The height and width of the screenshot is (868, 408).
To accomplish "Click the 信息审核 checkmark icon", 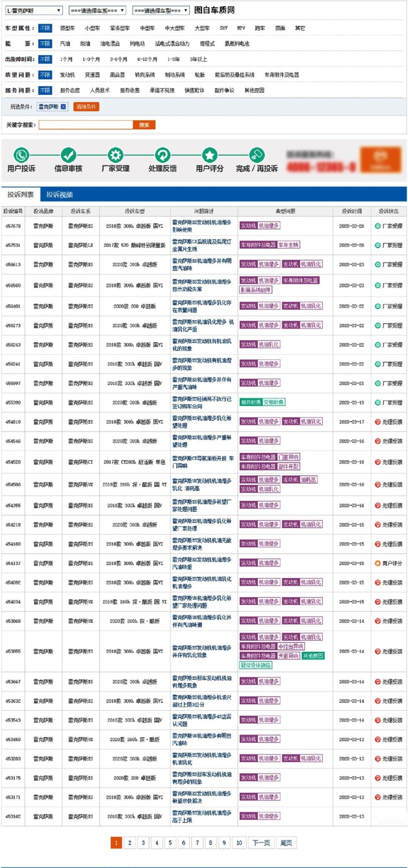I will tap(68, 155).
